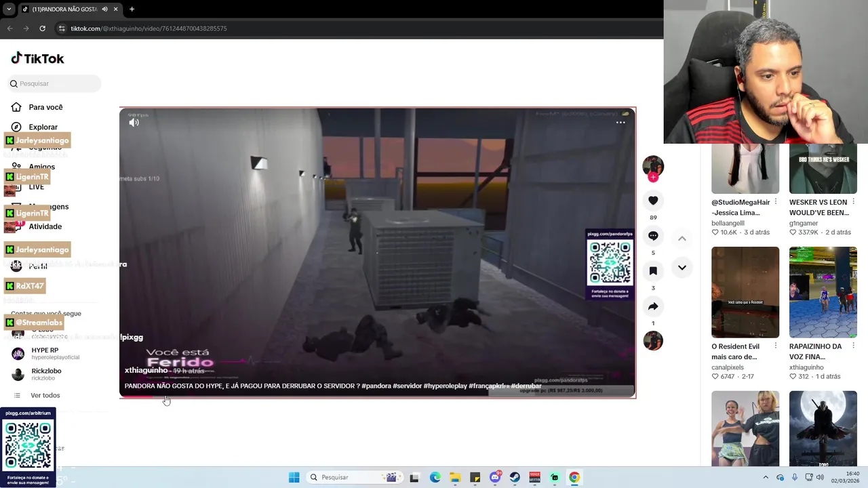This screenshot has width=868, height=488.
Task: Open Task View on the taskbar
Action: [x=414, y=477]
